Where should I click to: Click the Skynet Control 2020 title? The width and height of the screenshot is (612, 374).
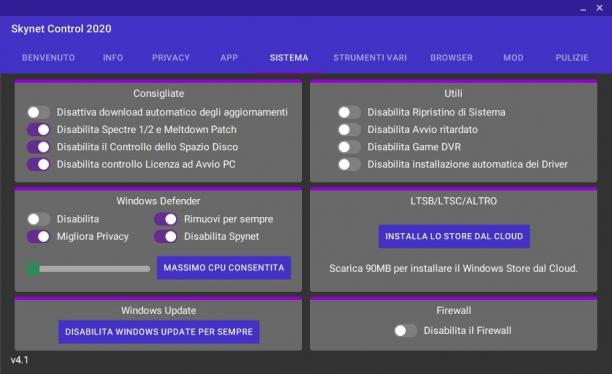tap(61, 29)
